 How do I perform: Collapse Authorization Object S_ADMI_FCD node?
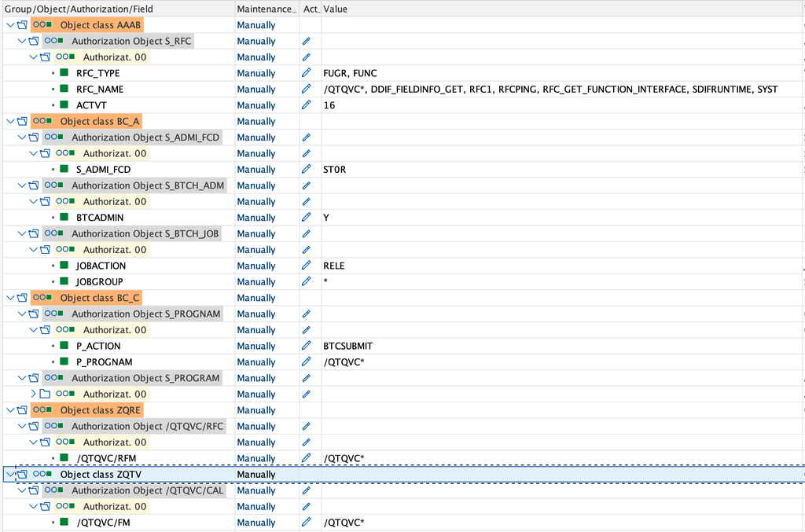click(x=21, y=138)
